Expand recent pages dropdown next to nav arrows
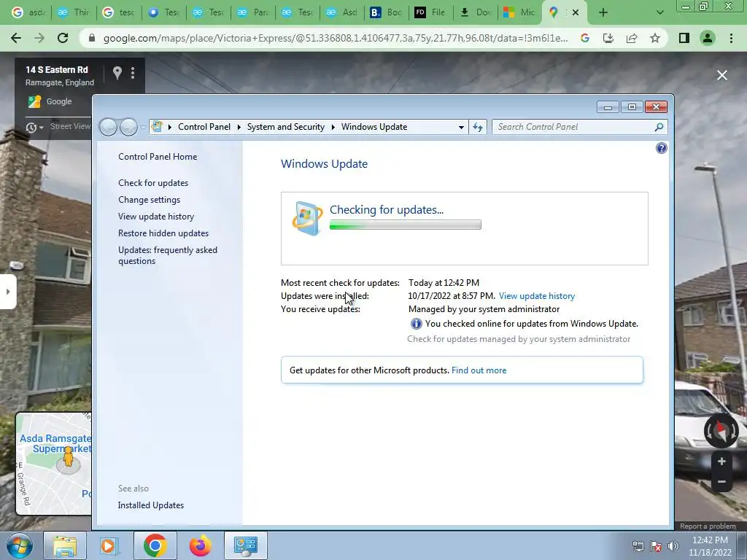Screen dimensions: 747x560 tap(143, 128)
